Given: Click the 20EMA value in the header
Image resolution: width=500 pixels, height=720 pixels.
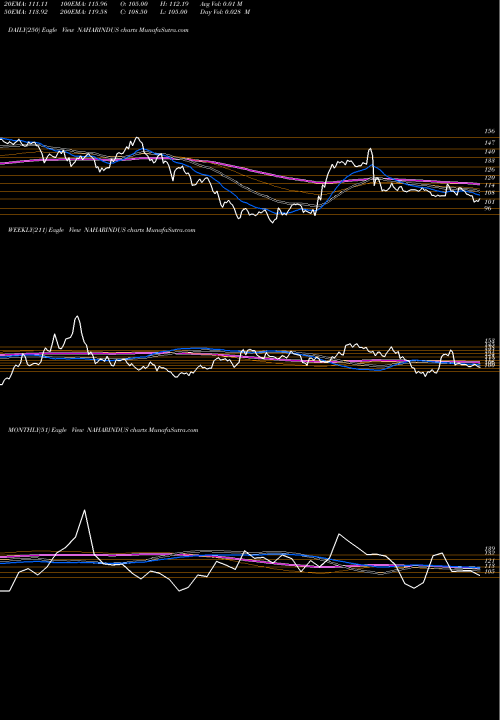Looking at the screenshot, I should coord(25,4).
